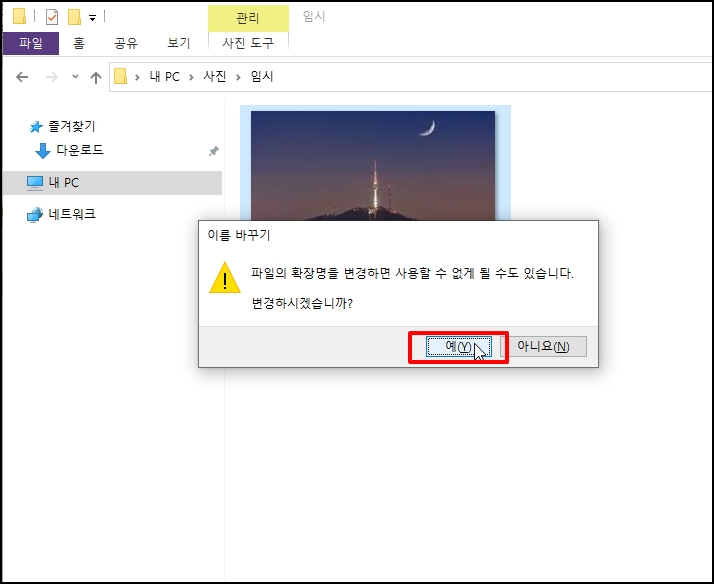This screenshot has height=584, width=714.
Task: Click 사진 in the address path
Action: [214, 76]
